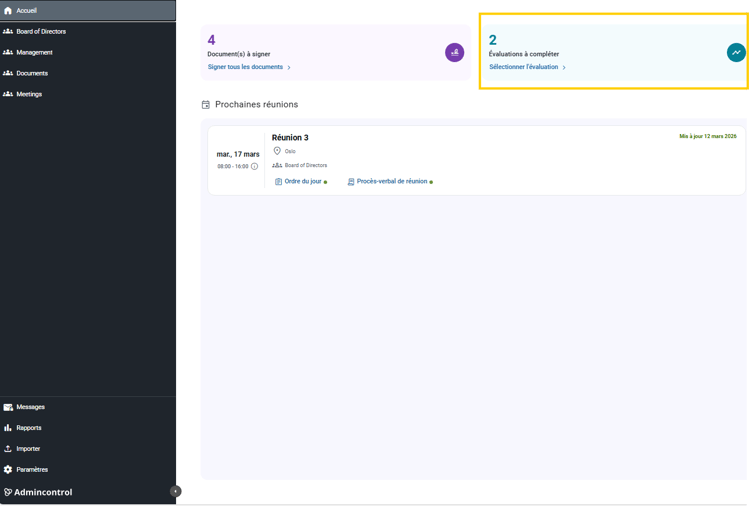Navigate to Documents in the sidebar
The image size is (749, 506).
pyautogui.click(x=32, y=73)
